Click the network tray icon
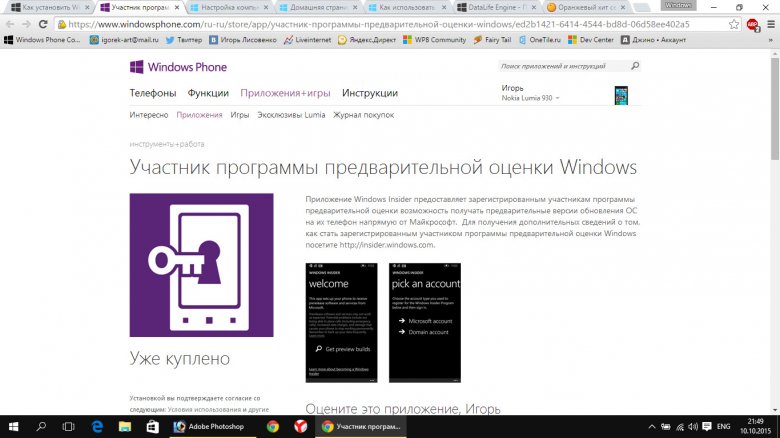The height and width of the screenshot is (438, 780). point(680,427)
